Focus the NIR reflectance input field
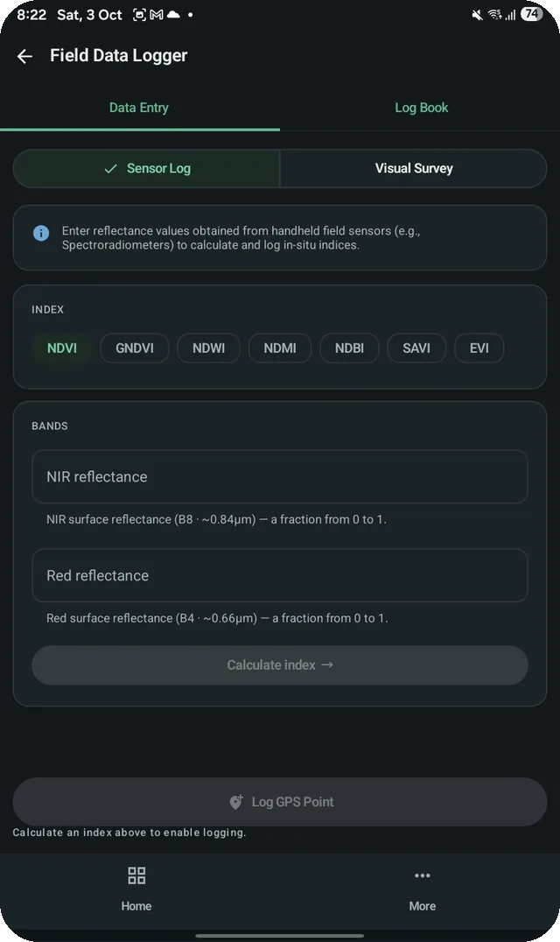Viewport: 560px width, 942px height. (x=280, y=476)
